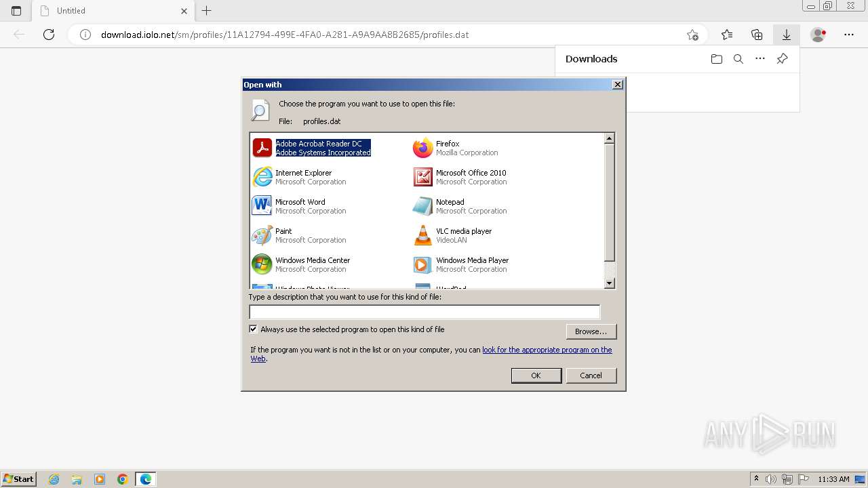The image size is (868, 488).
Task: Click the program list scrollbar thumb
Action: coord(609,202)
